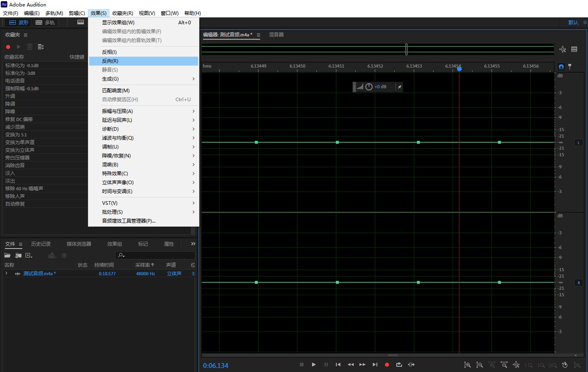
Task: Click the Pause transport button
Action: (x=326, y=365)
